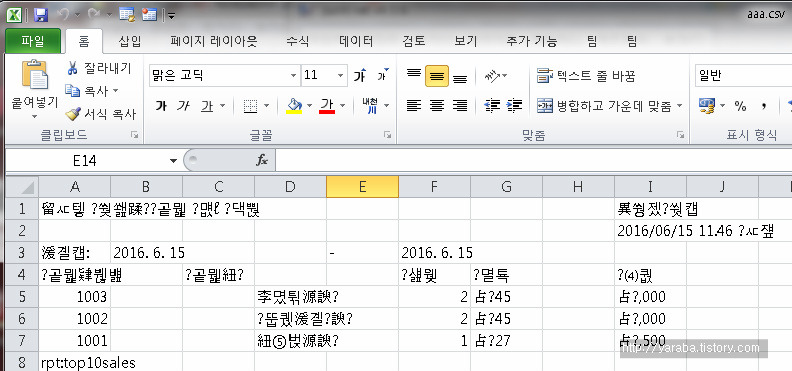Align text left icon
The width and height of the screenshot is (792, 371).
[414, 105]
